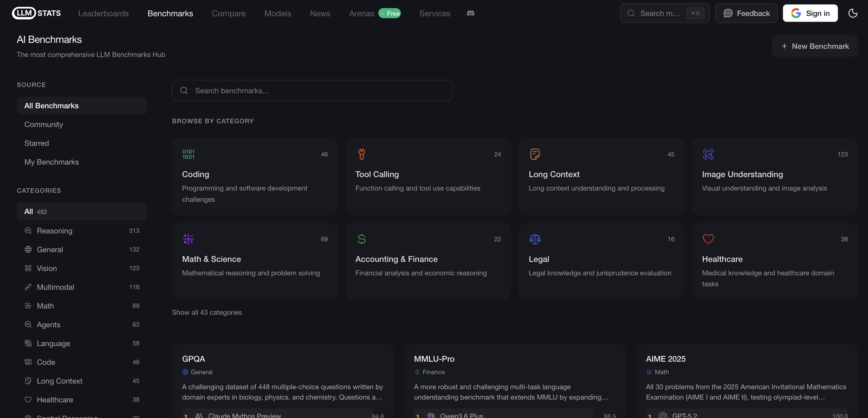This screenshot has height=418, width=868.
Task: Click the magnifier icon in benchmark search
Action: tap(184, 90)
